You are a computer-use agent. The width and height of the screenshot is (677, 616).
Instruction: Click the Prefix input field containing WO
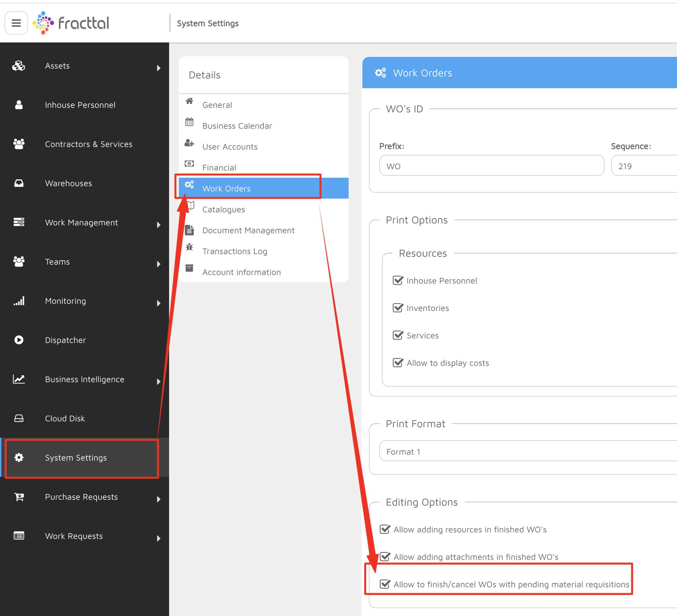point(492,165)
